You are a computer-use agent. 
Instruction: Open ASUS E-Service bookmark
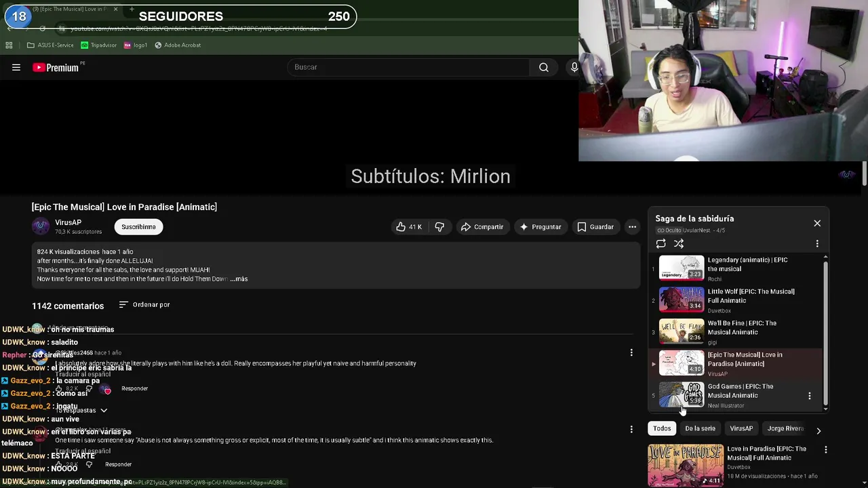click(50, 45)
